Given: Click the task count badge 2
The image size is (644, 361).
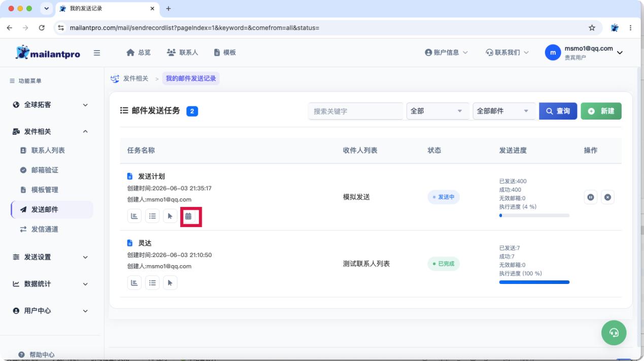Looking at the screenshot, I should (192, 111).
